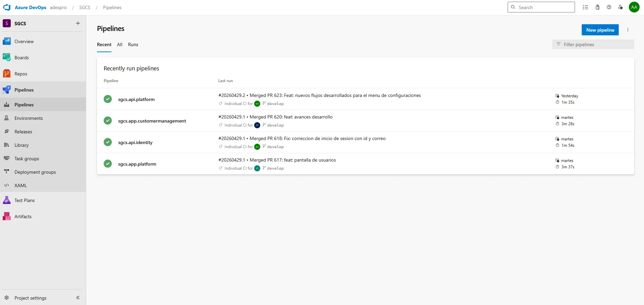Open the AA account avatar menu
This screenshot has width=644, height=305.
[634, 7]
